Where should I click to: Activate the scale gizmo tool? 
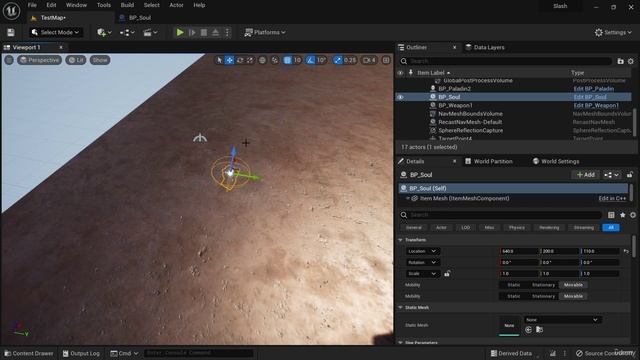250,60
